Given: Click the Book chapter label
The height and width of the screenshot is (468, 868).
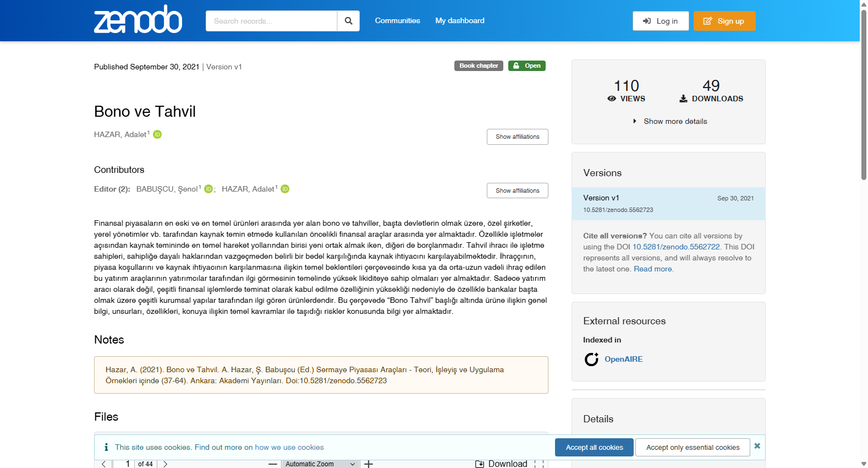Looking at the screenshot, I should (x=479, y=66).
